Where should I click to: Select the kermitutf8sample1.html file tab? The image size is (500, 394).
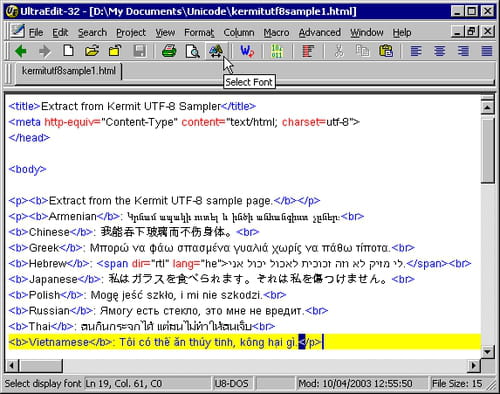(69, 71)
